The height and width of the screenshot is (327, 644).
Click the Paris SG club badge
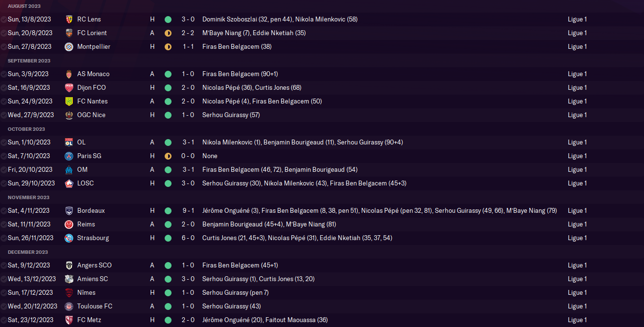tap(69, 156)
